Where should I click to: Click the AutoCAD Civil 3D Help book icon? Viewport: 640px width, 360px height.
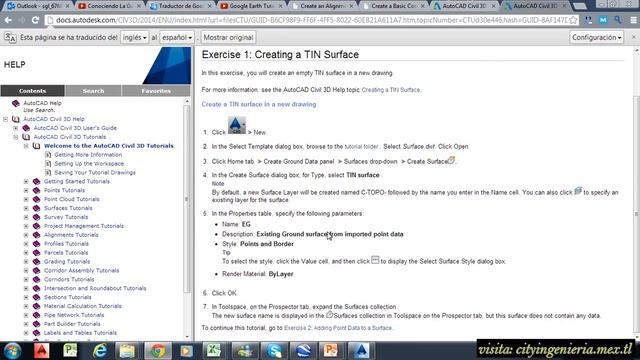16,119
